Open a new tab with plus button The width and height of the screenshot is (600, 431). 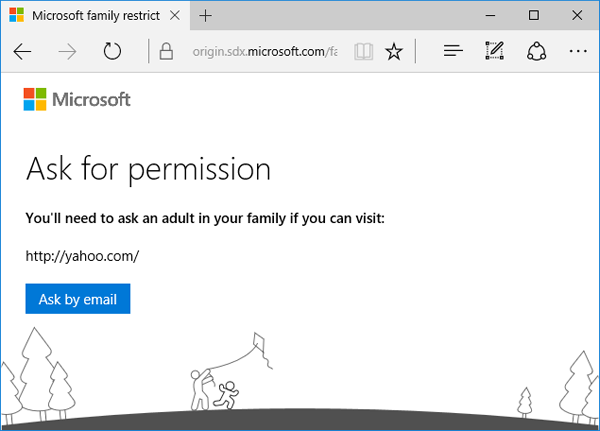click(x=206, y=16)
